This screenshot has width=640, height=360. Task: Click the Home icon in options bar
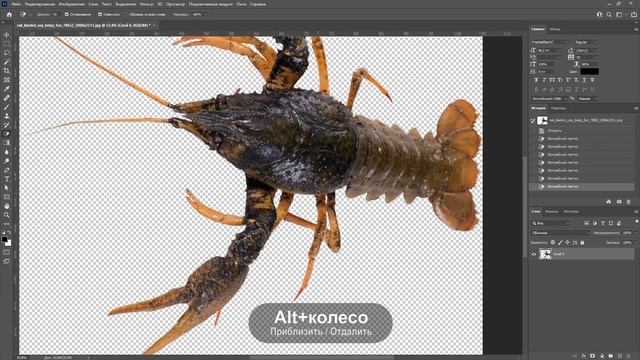[9, 14]
